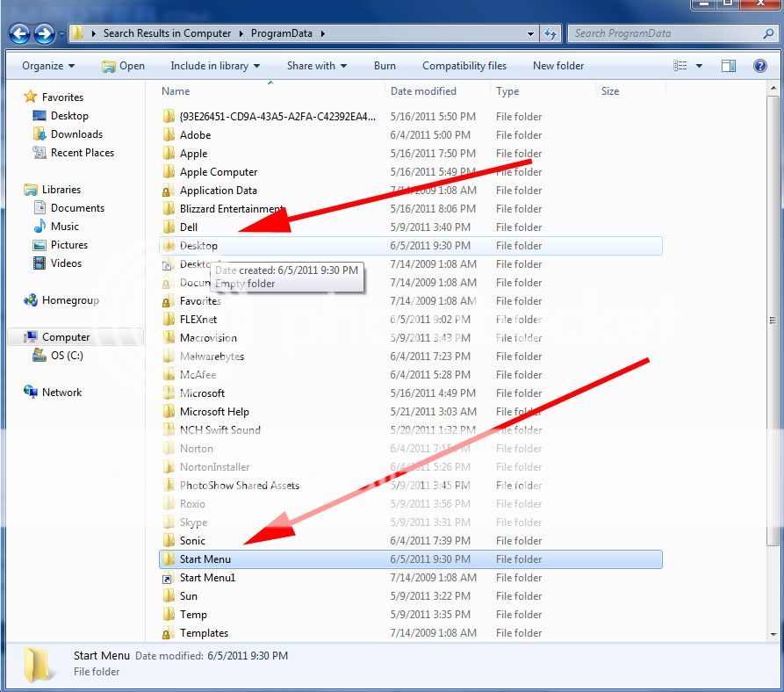Select Desktop under Favorites in sidebar
This screenshot has height=692, width=784.
pos(69,116)
